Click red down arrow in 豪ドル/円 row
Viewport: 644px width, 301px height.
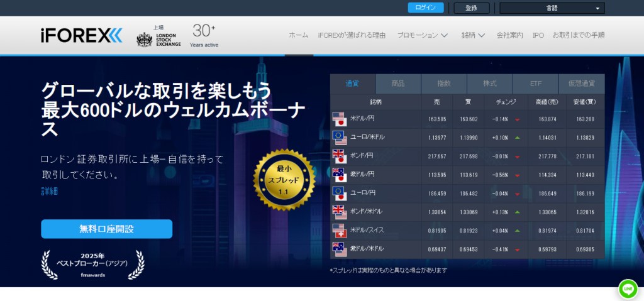517,176
